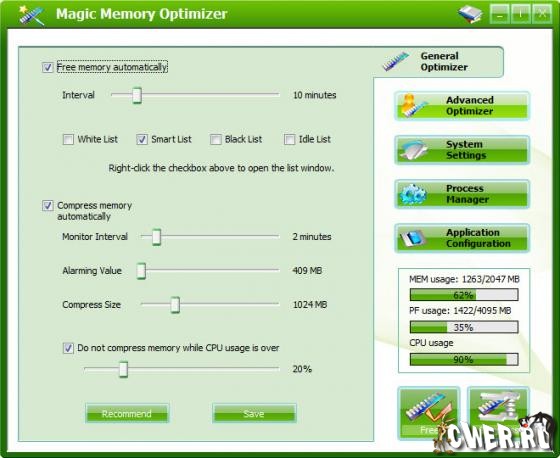Minimize the Magic Memory Optimizer window
Viewport: 560px width, 458px height.
click(x=499, y=14)
